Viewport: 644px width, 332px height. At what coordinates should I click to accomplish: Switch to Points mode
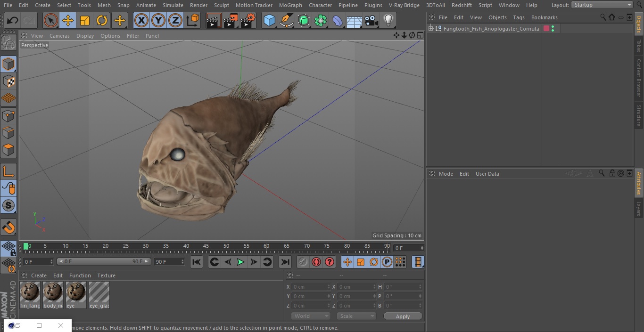tap(8, 116)
